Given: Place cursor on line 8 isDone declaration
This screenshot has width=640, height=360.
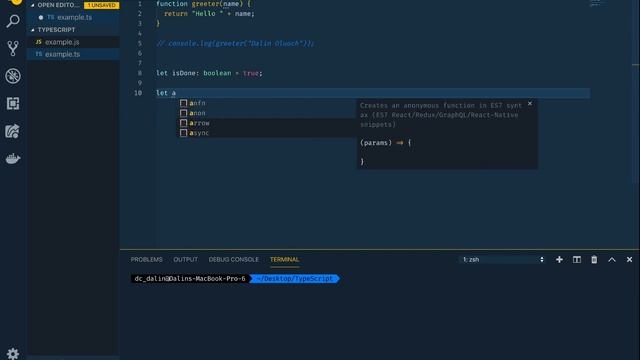Looking at the screenshot, I should [x=209, y=73].
